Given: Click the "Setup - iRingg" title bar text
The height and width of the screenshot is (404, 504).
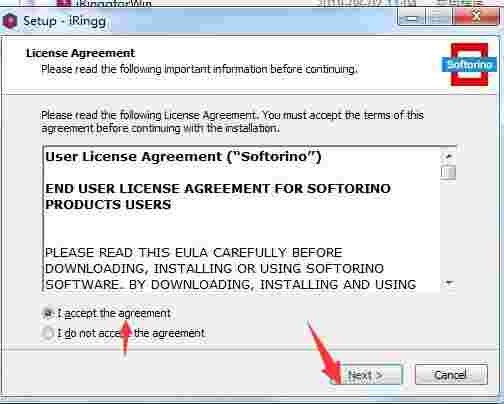Looking at the screenshot, I should (x=64, y=21).
